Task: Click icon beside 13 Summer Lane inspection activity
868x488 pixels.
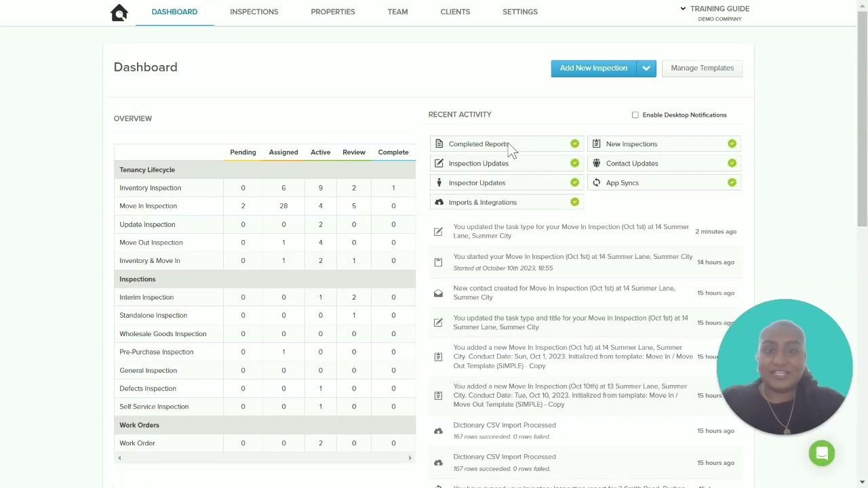Action: [x=438, y=395]
